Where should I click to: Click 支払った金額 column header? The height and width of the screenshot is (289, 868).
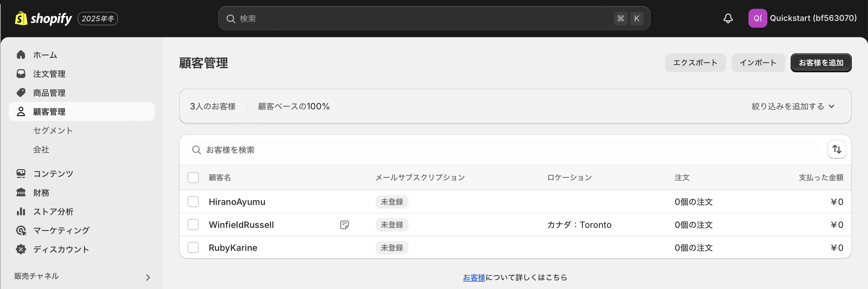(x=821, y=178)
